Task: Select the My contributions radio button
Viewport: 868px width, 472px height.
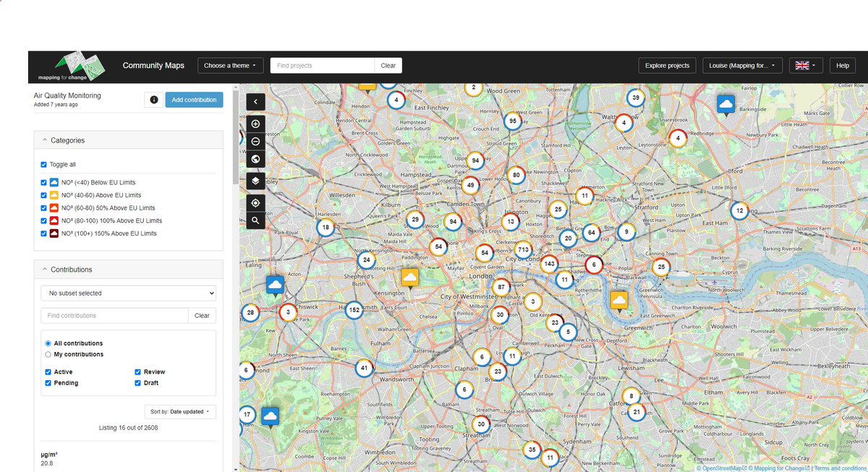Action: click(x=48, y=354)
